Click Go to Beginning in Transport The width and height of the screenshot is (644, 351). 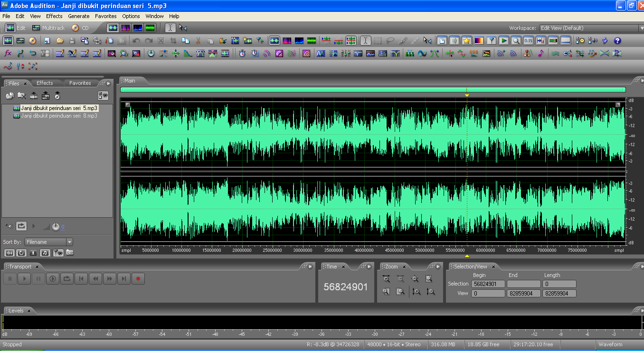[x=81, y=279]
